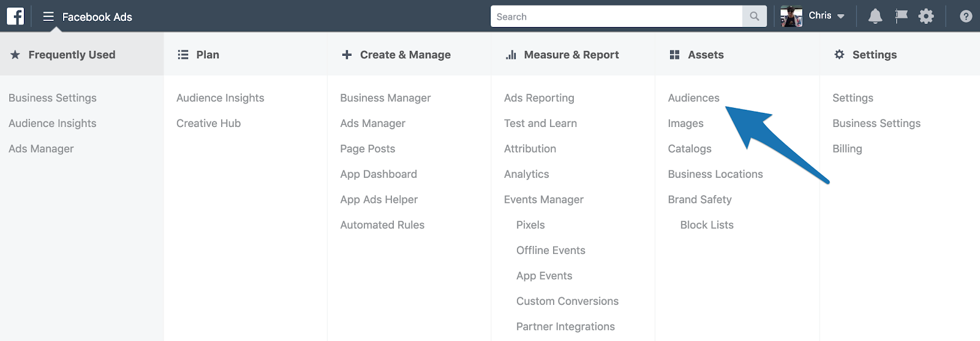Open Brand Safety
980x341 pixels.
pos(699,200)
